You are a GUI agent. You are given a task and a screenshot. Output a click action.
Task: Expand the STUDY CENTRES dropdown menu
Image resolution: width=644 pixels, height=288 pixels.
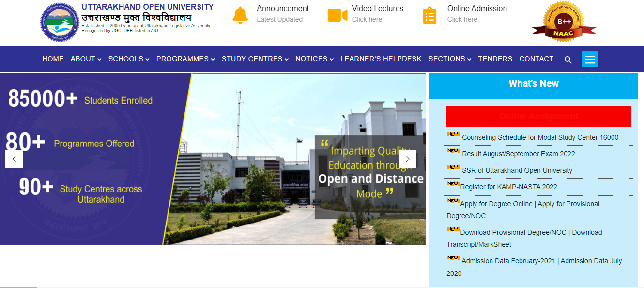tap(255, 59)
